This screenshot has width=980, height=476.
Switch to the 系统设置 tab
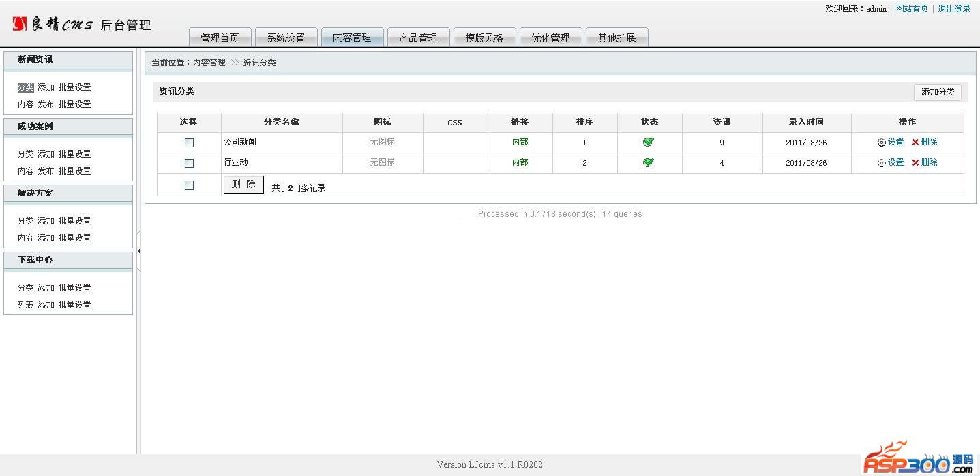coord(286,38)
